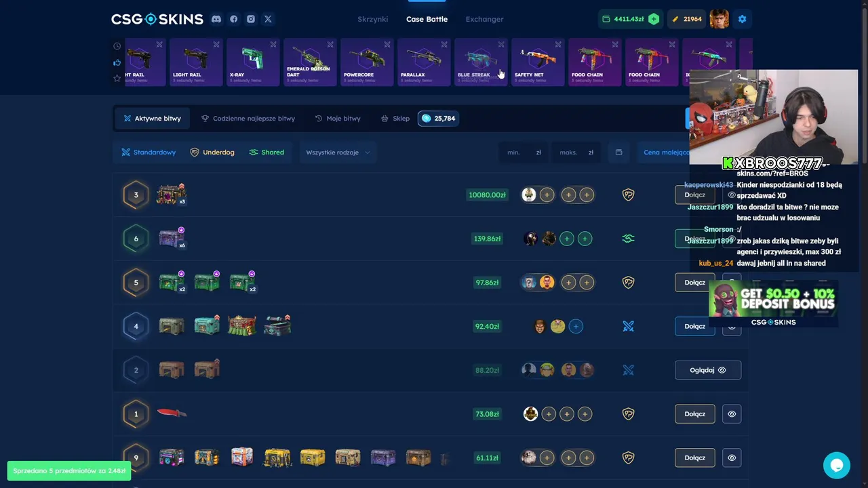This screenshot has width=868, height=488.
Task: Click the deposit bonus banner
Action: (x=773, y=304)
